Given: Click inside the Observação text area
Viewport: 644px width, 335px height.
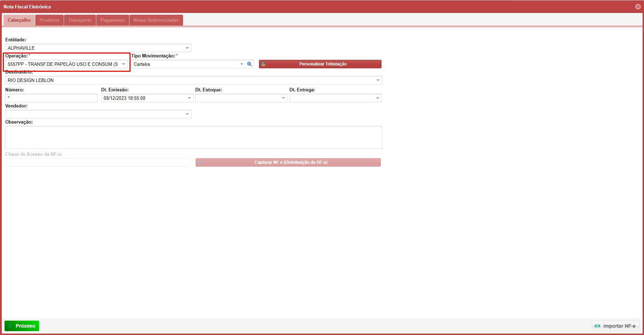Looking at the screenshot, I should click(x=194, y=137).
